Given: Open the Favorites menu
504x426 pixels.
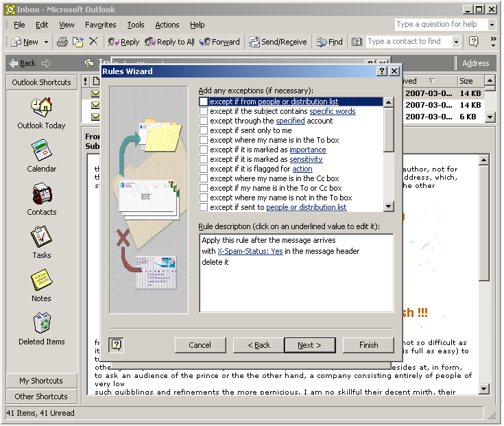Looking at the screenshot, I should (101, 25).
